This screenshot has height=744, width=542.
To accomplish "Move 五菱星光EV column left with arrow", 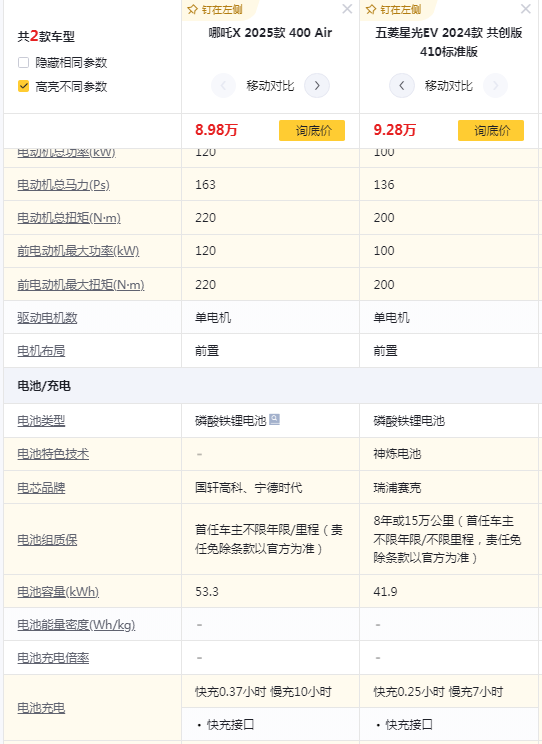I will click(x=402, y=86).
